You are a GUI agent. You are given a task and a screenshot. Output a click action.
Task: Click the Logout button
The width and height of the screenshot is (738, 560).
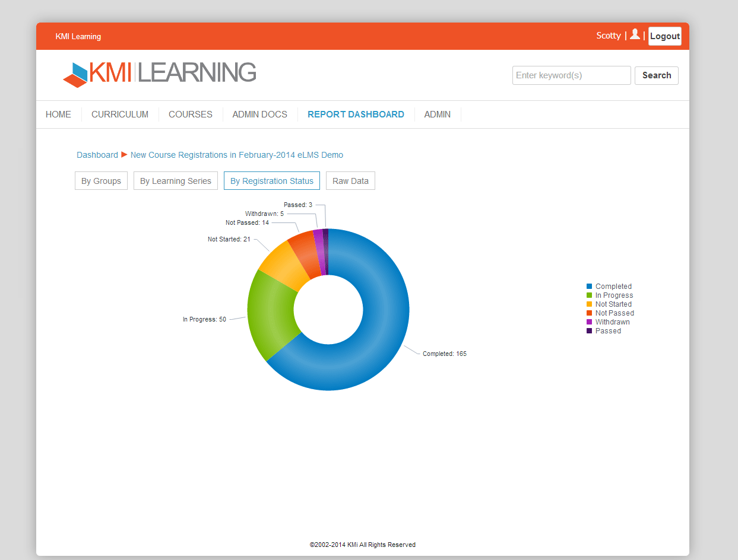point(664,36)
